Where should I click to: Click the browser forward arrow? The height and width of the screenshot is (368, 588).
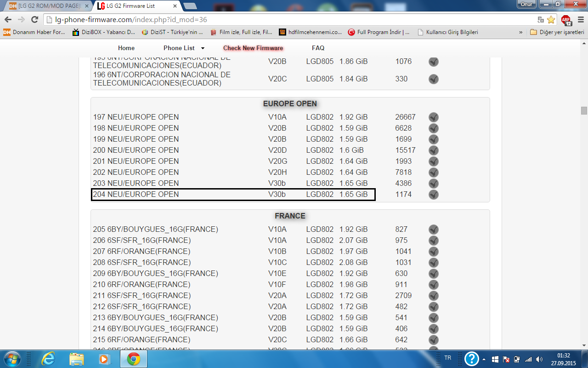(21, 20)
